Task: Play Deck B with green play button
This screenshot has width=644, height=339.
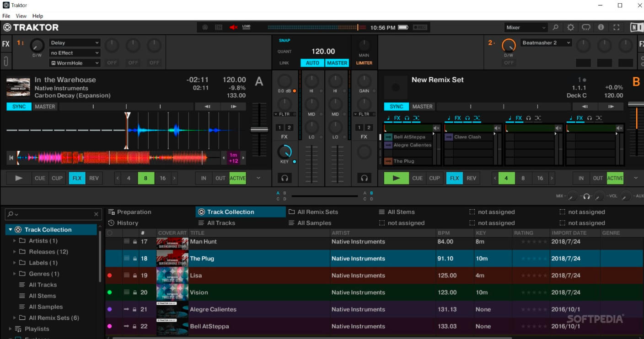Action: point(397,178)
